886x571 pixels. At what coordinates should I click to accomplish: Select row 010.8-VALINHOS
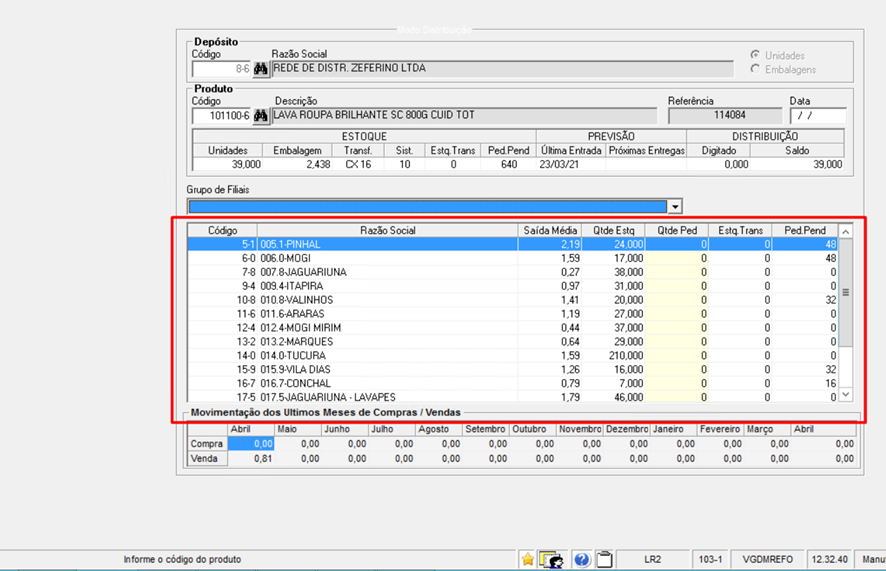tap(513, 300)
